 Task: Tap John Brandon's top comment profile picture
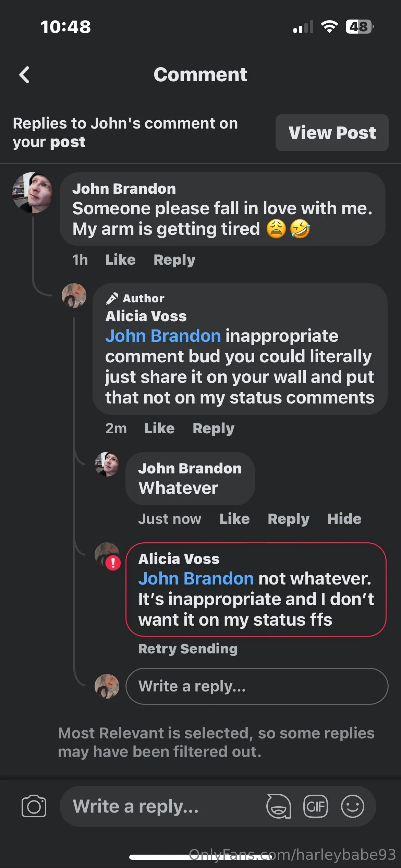pyautogui.click(x=33, y=192)
